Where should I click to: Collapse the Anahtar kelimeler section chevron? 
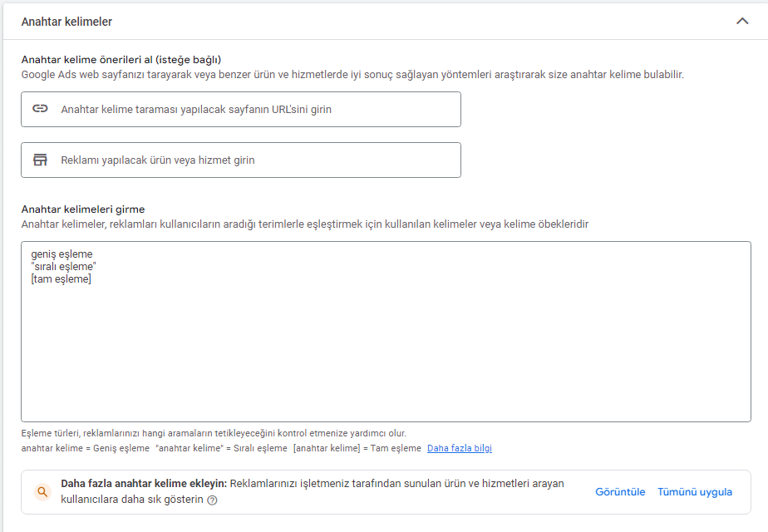[742, 21]
